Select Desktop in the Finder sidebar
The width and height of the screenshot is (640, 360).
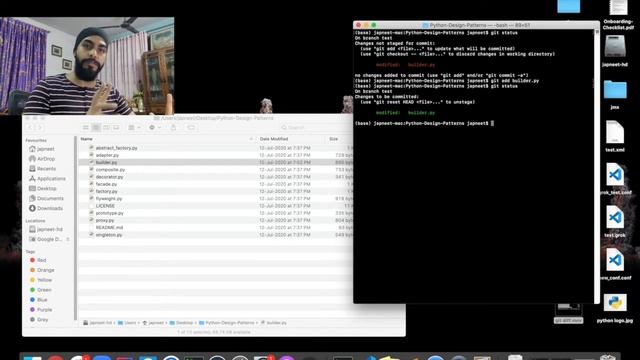pos(43,189)
